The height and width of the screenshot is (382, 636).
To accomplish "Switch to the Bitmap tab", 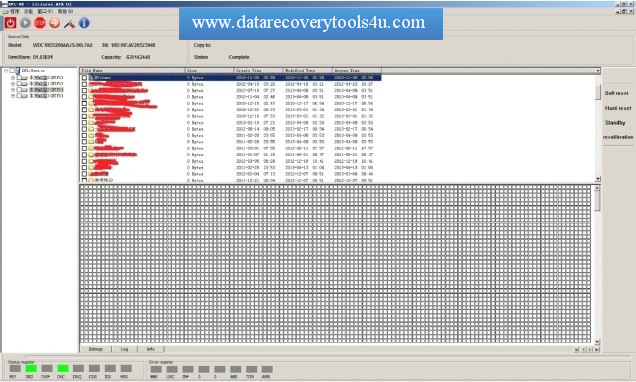I will tap(95, 349).
